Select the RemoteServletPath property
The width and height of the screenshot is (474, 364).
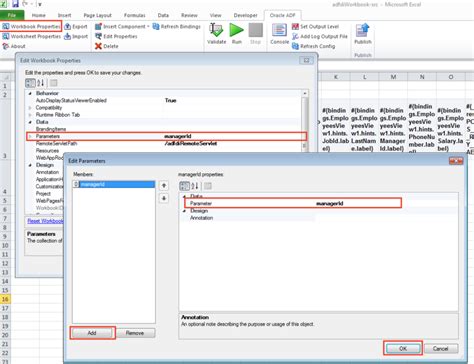(56, 144)
